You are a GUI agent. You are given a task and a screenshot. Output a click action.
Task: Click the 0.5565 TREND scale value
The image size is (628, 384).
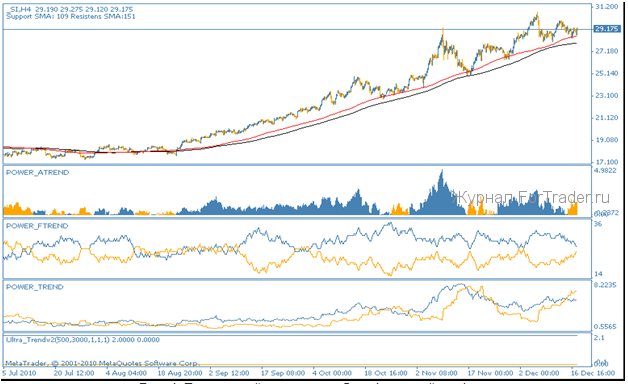coord(605,327)
